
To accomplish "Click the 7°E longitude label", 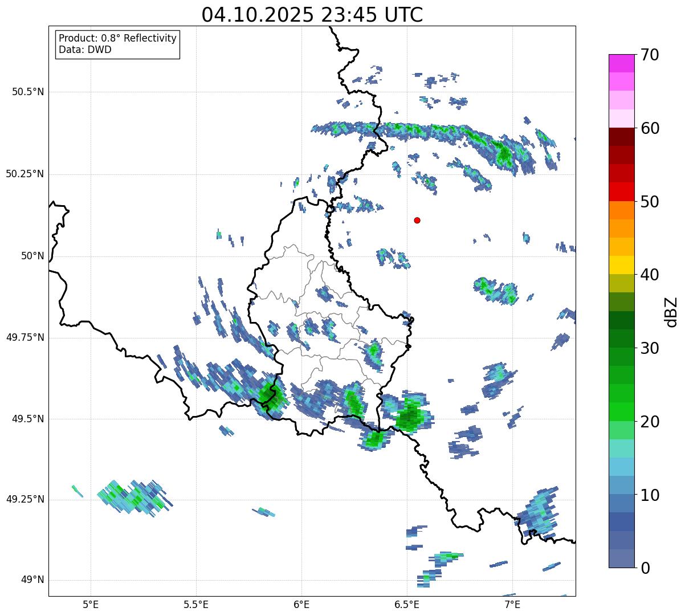I will (513, 604).
